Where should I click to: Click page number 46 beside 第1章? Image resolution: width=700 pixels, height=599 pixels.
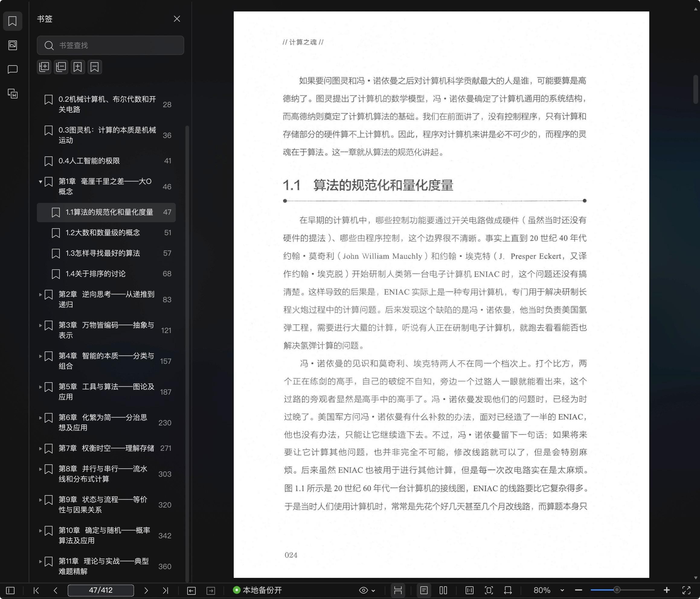(x=167, y=187)
